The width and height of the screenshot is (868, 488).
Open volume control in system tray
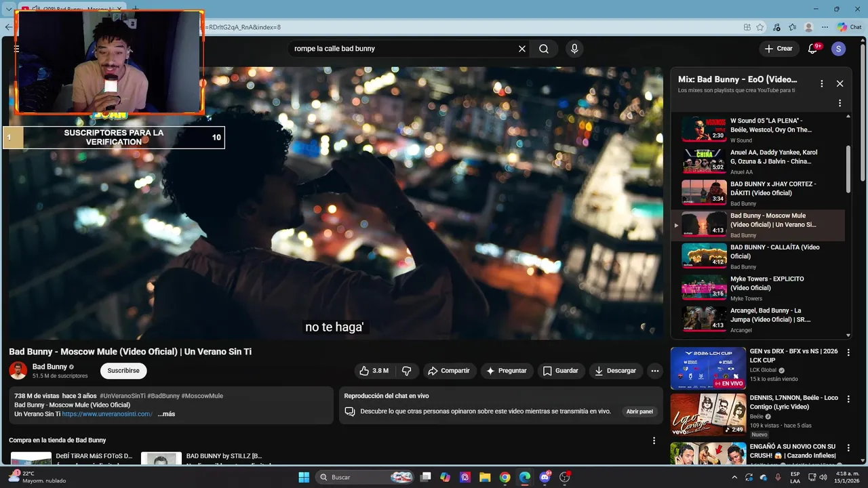point(823,477)
